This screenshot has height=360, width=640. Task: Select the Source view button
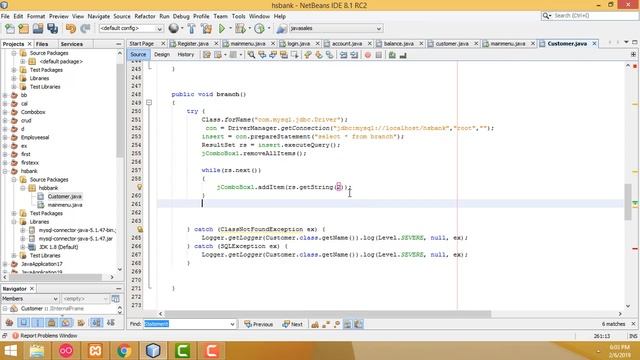[138, 55]
